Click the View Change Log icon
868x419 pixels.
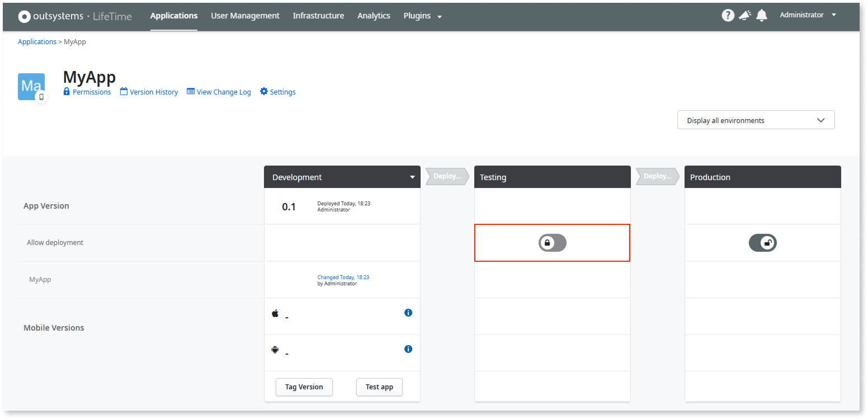[190, 91]
